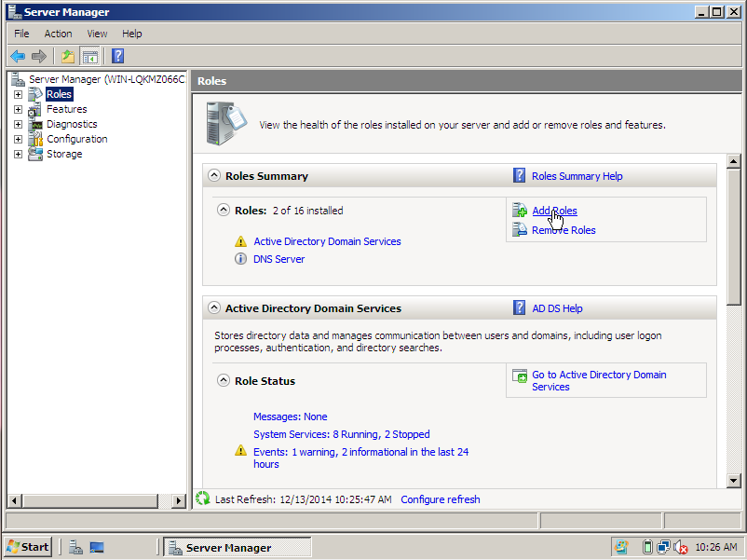Click the AD DS Help link
Image resolution: width=747 pixels, height=560 pixels.
click(557, 308)
